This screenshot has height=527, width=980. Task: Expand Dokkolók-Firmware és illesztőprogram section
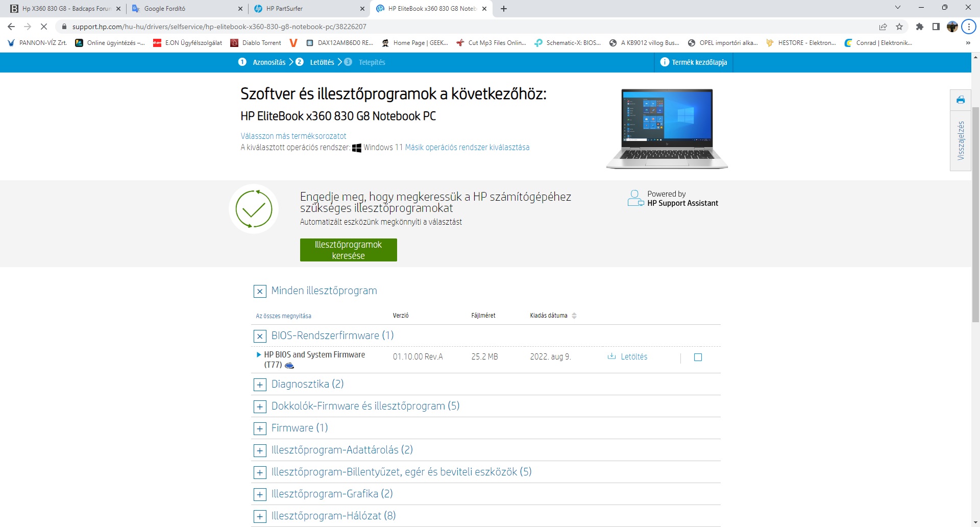[x=260, y=407]
